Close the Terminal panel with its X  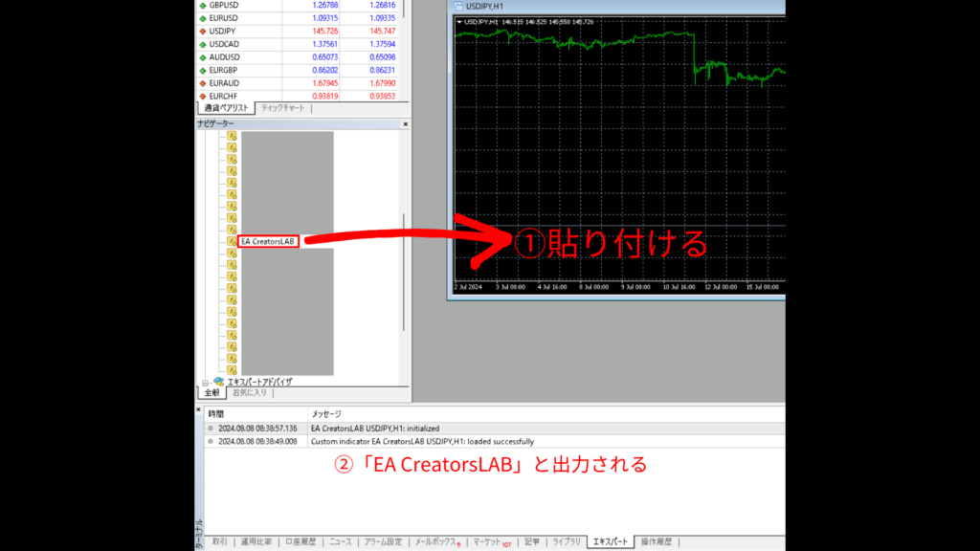(x=199, y=408)
